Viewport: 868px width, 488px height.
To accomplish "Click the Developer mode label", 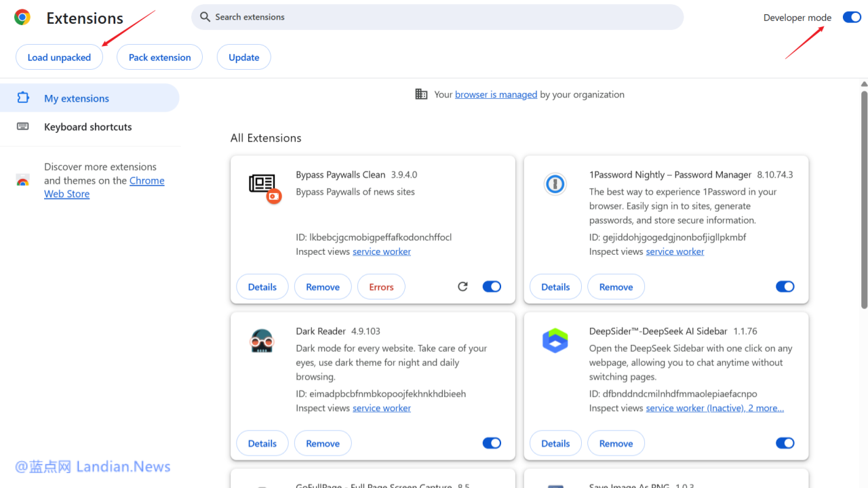I will (x=797, y=18).
